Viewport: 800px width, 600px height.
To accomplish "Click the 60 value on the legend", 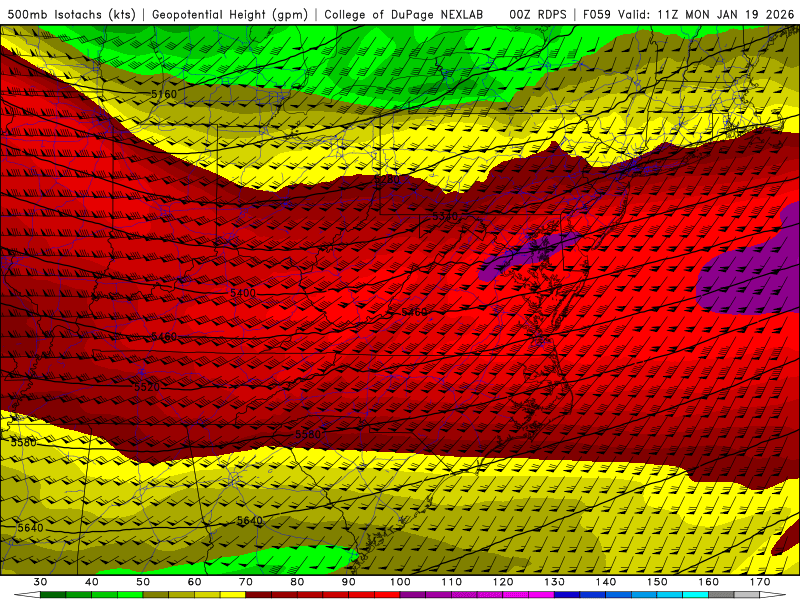I will (x=194, y=582).
